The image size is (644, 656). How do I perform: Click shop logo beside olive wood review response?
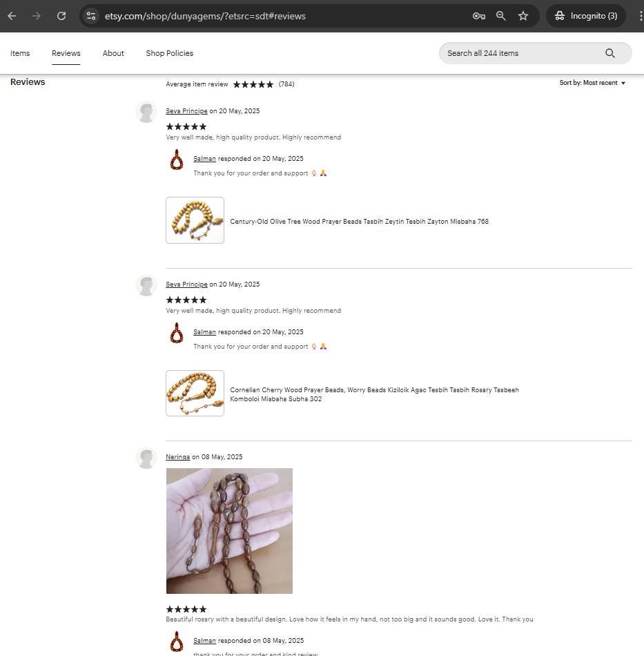click(177, 160)
